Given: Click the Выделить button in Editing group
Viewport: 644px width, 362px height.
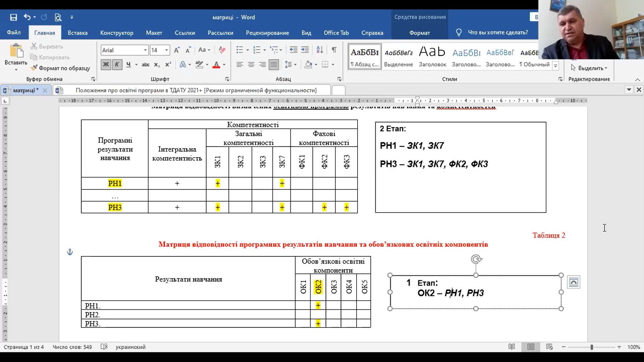Looking at the screenshot, I should tap(590, 68).
